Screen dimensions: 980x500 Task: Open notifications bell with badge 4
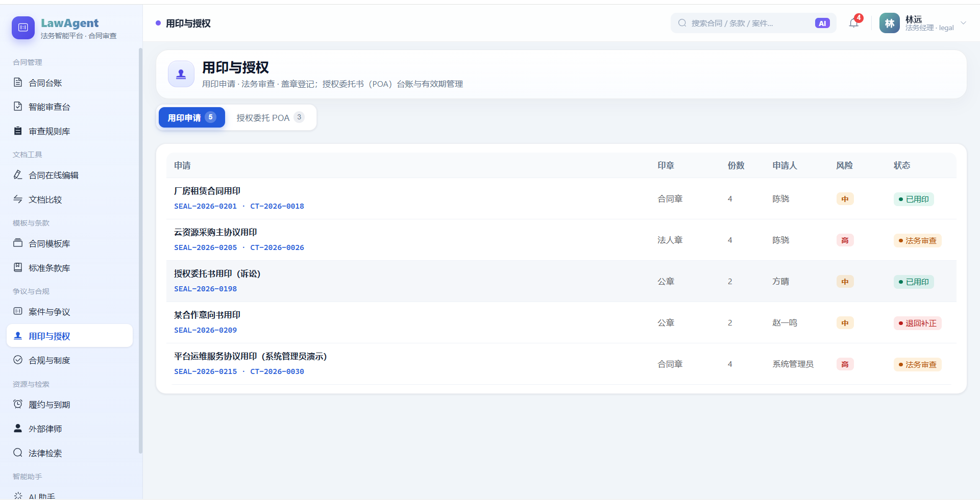pyautogui.click(x=854, y=23)
